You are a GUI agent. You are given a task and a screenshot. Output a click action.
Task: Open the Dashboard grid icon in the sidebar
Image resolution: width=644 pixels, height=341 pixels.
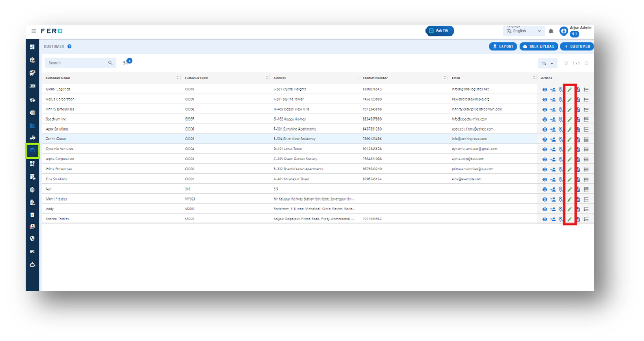pyautogui.click(x=32, y=47)
